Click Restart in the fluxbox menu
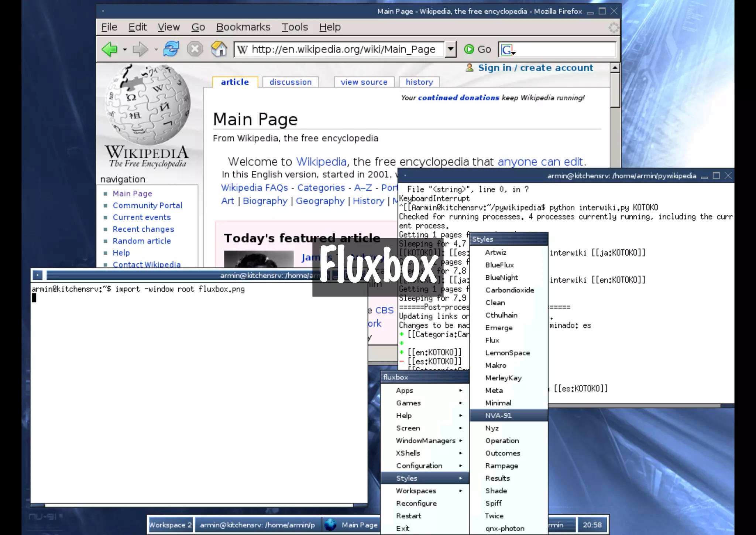Image resolution: width=756 pixels, height=535 pixels. [x=425, y=516]
